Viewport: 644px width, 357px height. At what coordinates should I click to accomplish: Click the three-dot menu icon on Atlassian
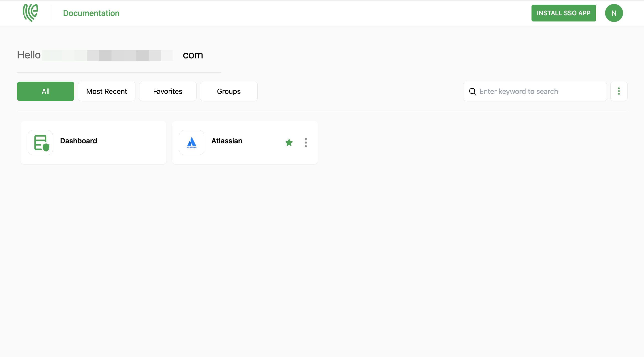pos(306,143)
